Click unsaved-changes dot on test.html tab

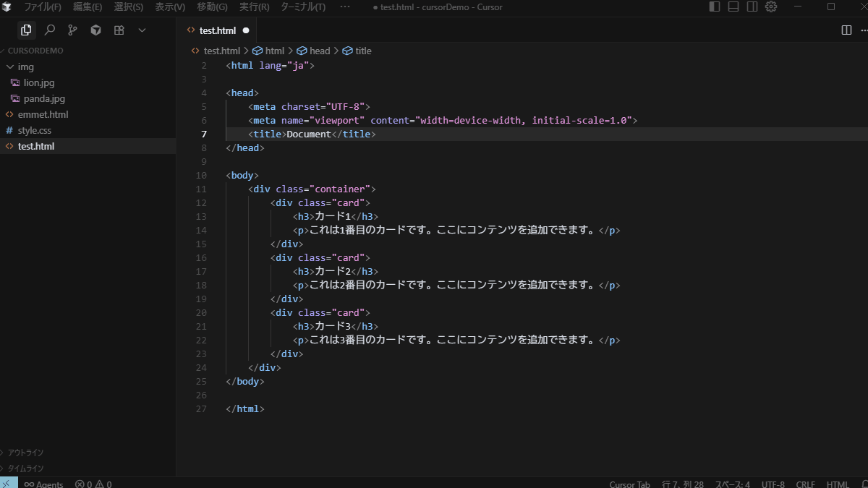[246, 30]
